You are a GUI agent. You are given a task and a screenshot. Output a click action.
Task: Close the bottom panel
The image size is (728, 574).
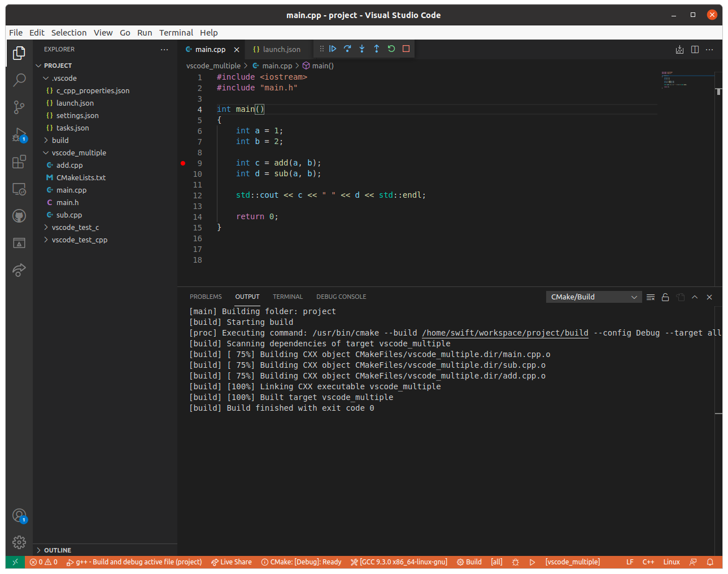[x=709, y=297]
